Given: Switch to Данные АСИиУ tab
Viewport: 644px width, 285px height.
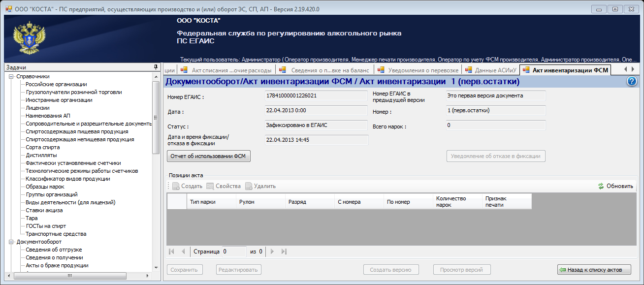Looking at the screenshot, I should [490, 70].
